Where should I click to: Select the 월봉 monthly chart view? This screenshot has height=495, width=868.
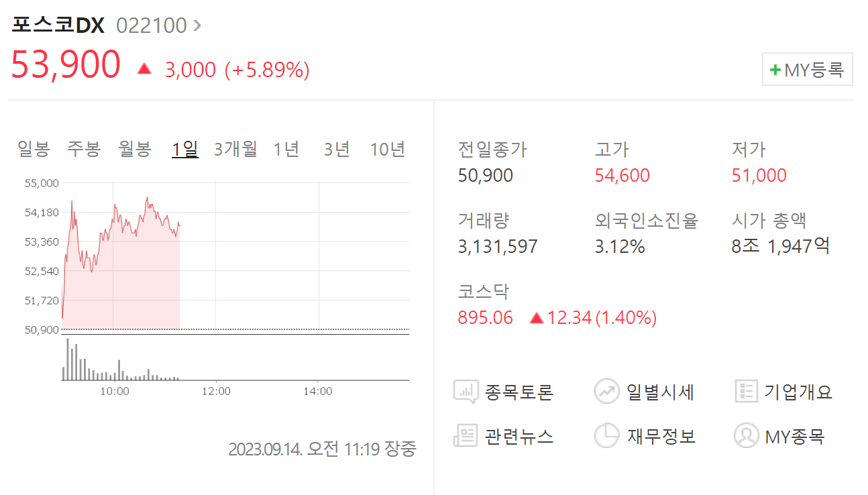(x=133, y=149)
